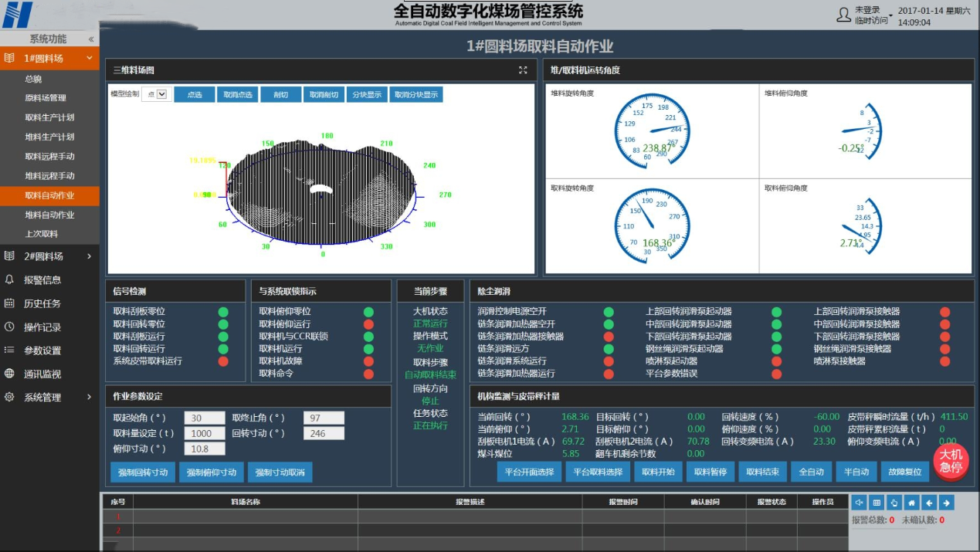Expand 三维料场图 panel to fullscreen

click(x=523, y=70)
